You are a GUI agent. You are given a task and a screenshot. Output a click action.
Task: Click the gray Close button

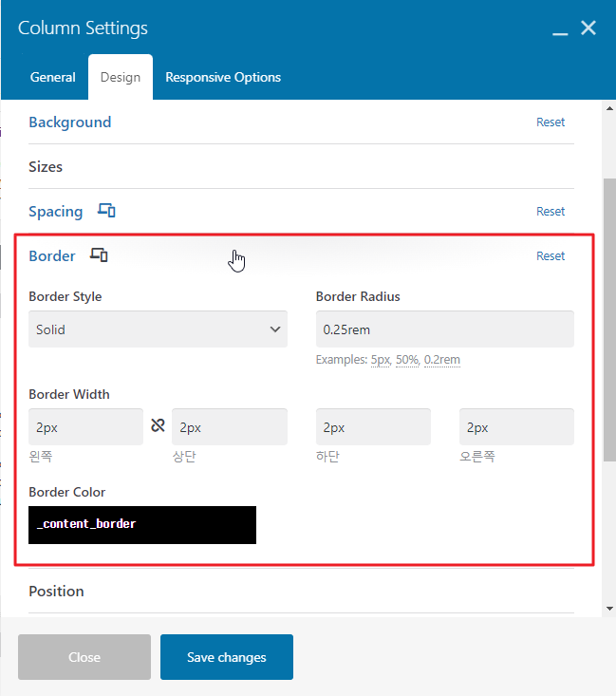pyautogui.click(x=84, y=657)
